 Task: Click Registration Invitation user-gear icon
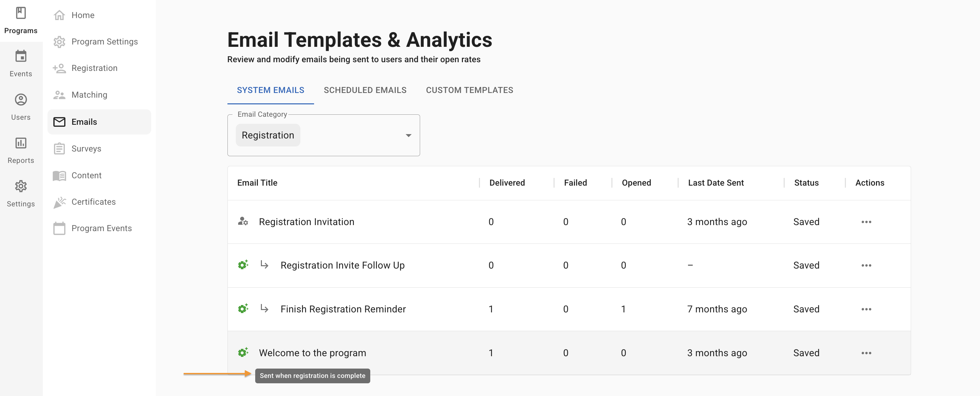(243, 221)
